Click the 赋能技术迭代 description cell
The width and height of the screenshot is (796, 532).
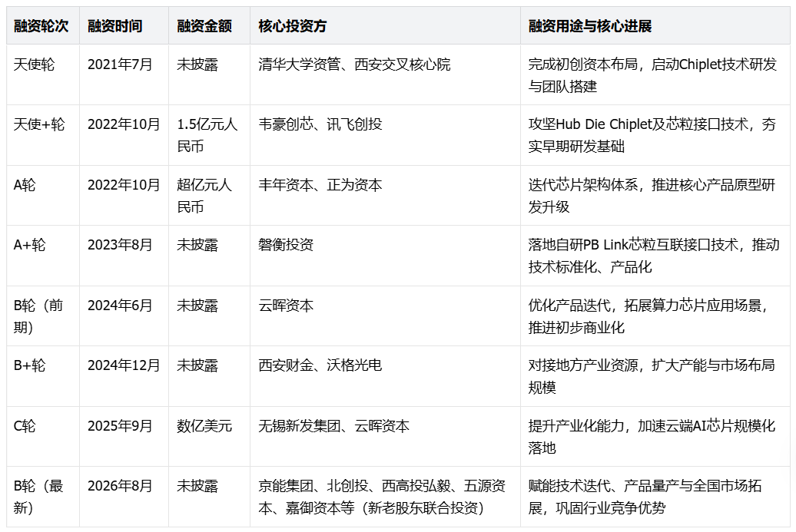[655, 497]
